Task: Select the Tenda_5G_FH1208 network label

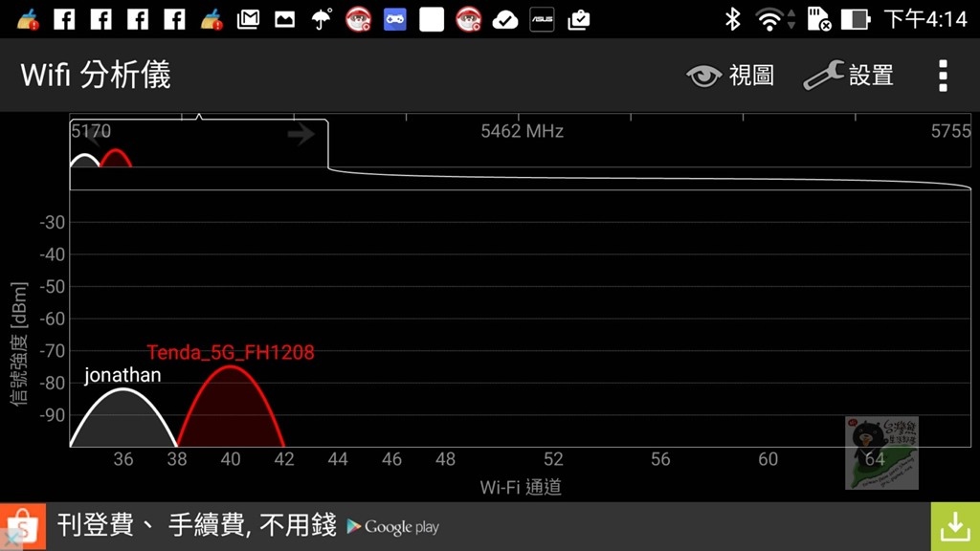Action: click(x=231, y=352)
